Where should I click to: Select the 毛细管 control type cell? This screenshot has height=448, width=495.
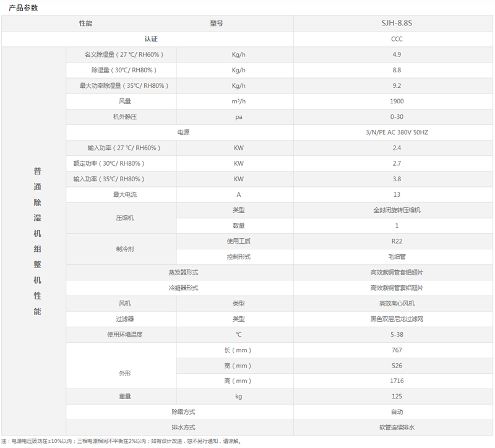point(396,256)
